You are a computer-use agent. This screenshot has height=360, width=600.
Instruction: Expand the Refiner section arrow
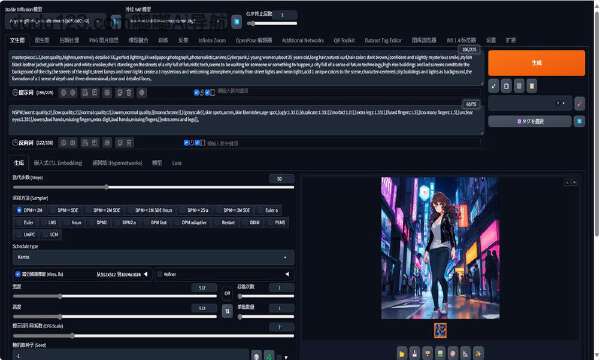(287, 274)
